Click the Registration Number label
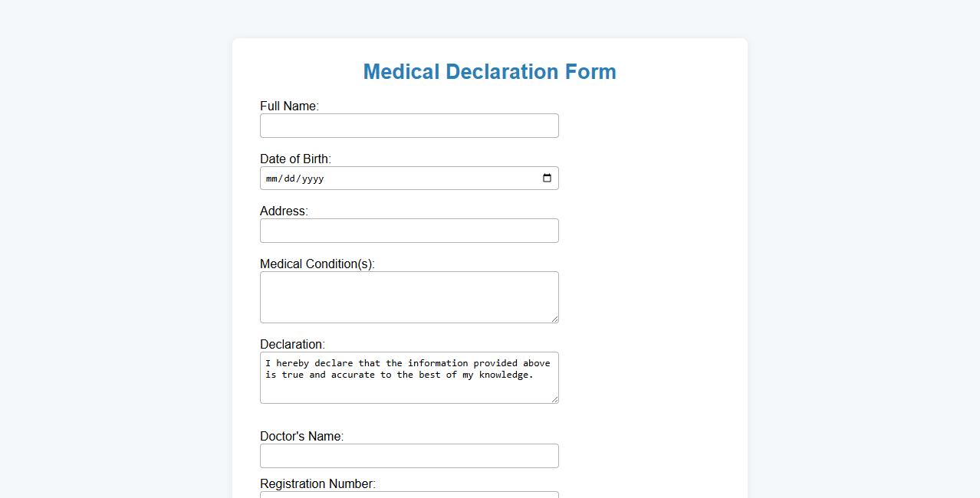Image resolution: width=980 pixels, height=498 pixels. coord(317,483)
